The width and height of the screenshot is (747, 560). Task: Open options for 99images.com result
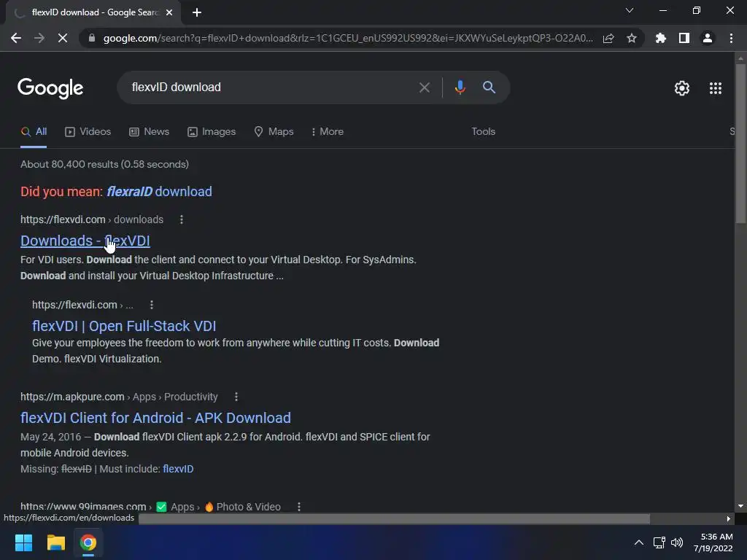pos(298,507)
